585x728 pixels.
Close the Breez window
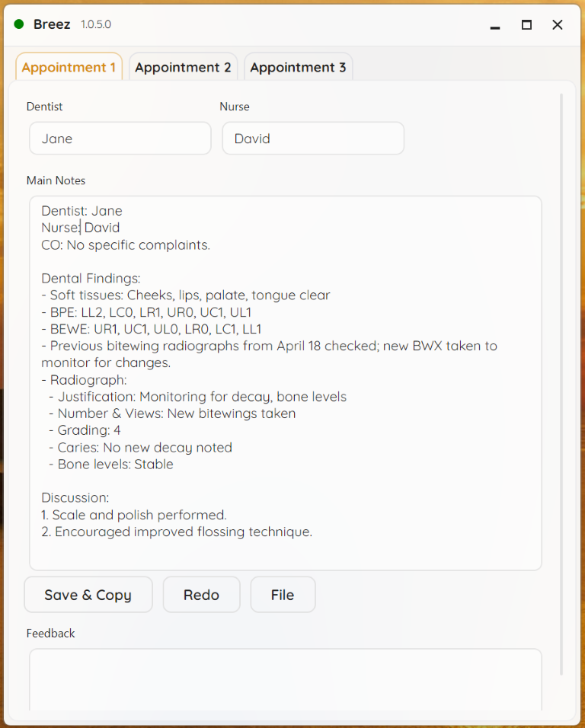pos(558,24)
